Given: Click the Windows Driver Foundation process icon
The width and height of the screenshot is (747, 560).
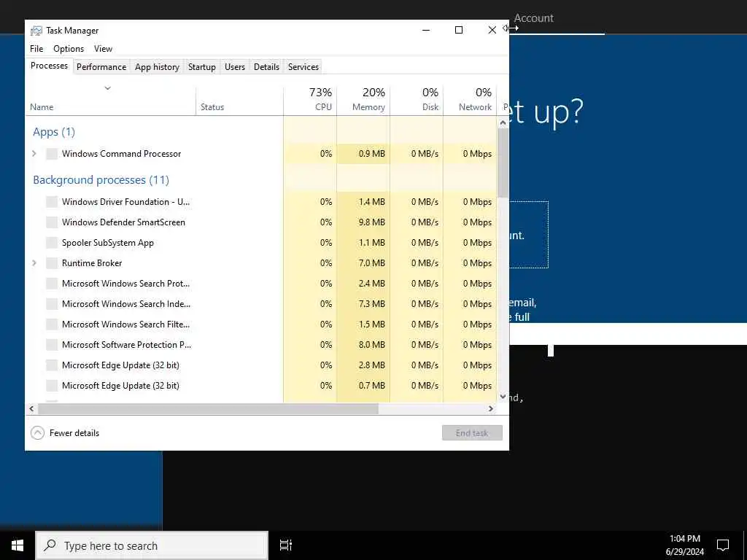Looking at the screenshot, I should point(52,202).
